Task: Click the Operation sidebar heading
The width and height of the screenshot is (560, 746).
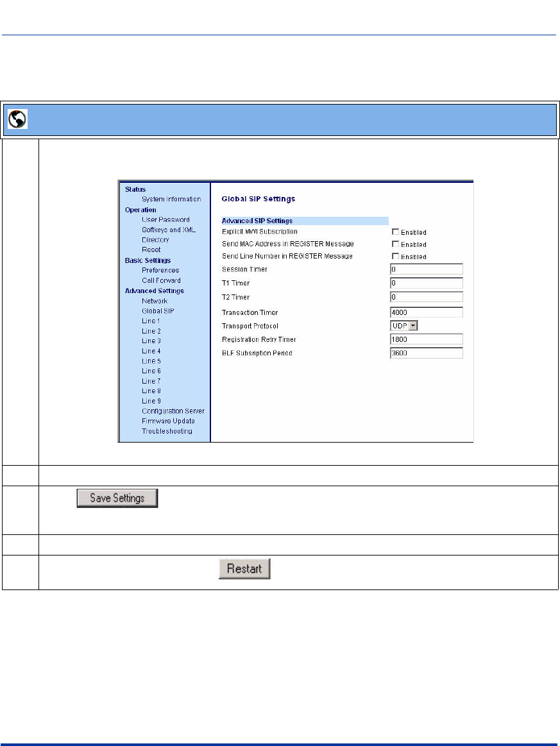Action: coord(140,210)
